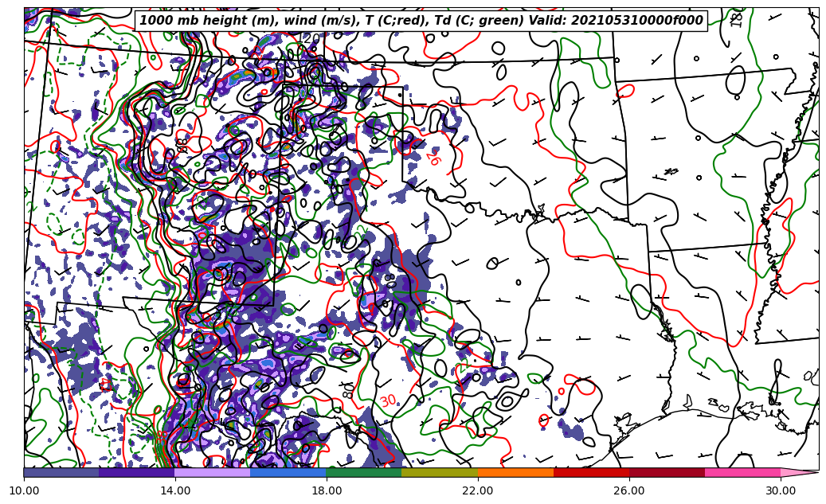Click the 30.00 colorbar tick label
The width and height of the screenshot is (826, 504).
[x=781, y=490]
